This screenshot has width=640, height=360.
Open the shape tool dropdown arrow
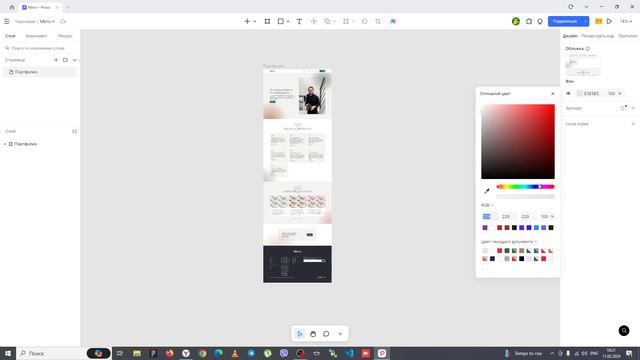[x=288, y=21]
